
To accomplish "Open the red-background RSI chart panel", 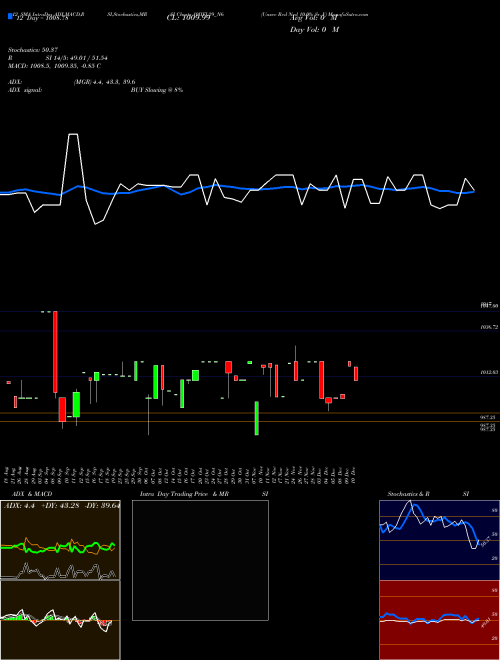I will point(439,620).
